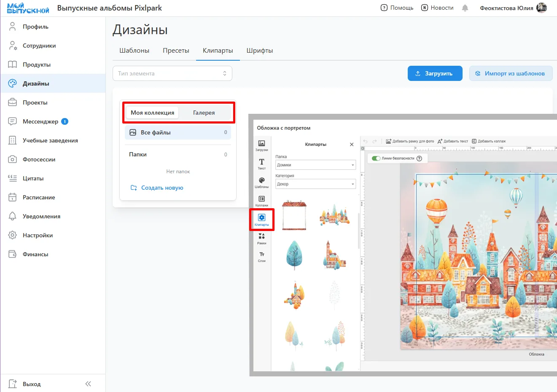Switch to the Галерея view
The image size is (557, 392).
[x=204, y=113]
